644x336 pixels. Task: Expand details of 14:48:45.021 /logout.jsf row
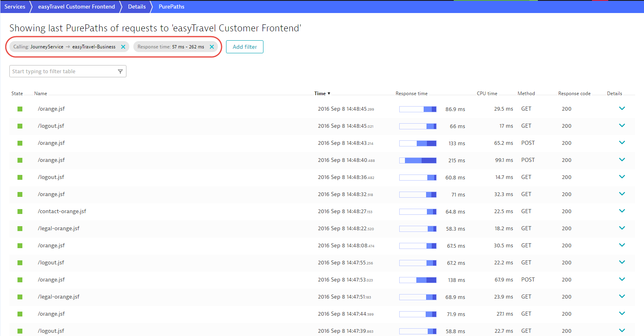click(x=622, y=126)
